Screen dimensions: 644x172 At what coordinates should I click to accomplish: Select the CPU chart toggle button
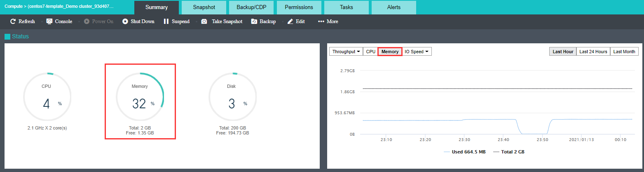coord(371,52)
